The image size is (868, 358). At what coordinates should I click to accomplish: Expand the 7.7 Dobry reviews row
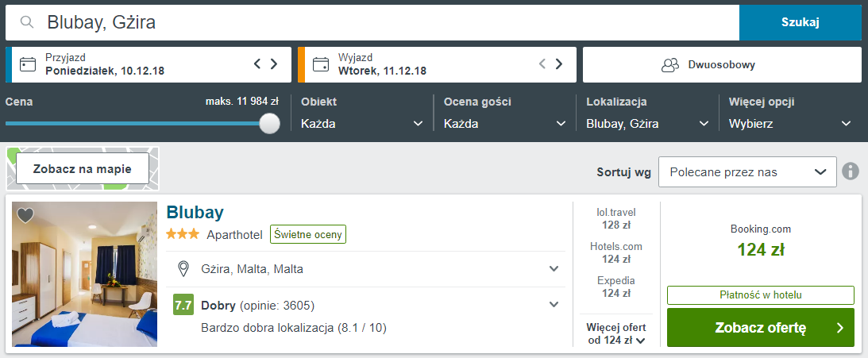coord(366,305)
